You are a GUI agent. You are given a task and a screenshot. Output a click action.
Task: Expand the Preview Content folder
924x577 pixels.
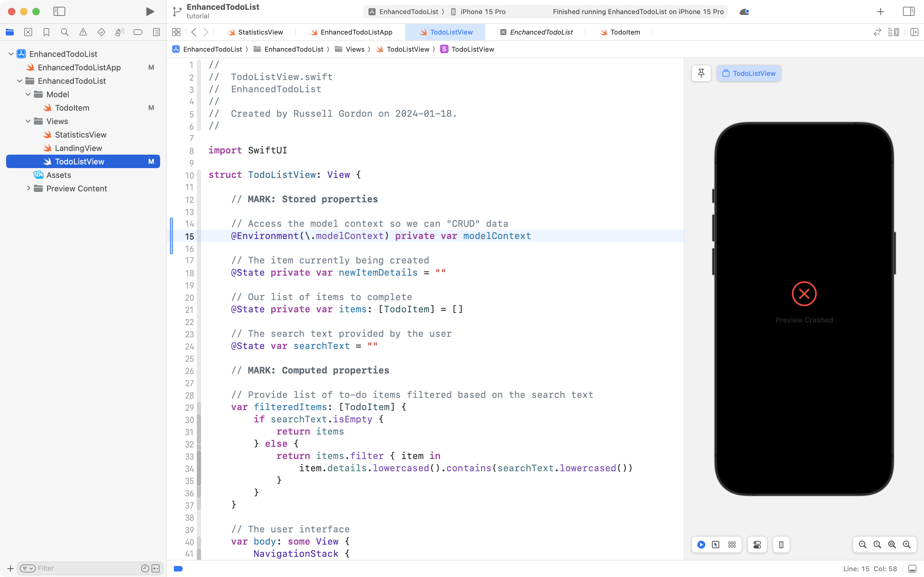tap(28, 188)
